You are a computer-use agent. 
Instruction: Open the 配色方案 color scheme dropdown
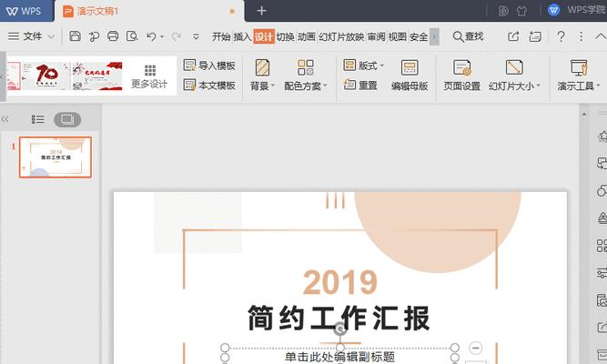tap(306, 76)
